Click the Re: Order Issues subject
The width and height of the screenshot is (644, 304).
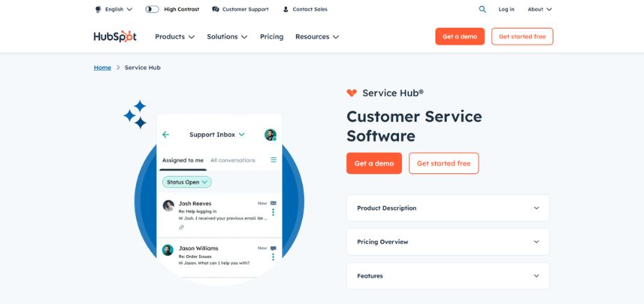click(195, 256)
